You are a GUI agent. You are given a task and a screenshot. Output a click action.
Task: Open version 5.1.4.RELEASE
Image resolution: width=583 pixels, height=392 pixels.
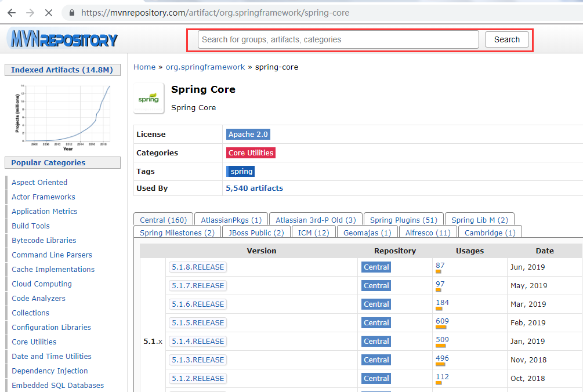[198, 342]
